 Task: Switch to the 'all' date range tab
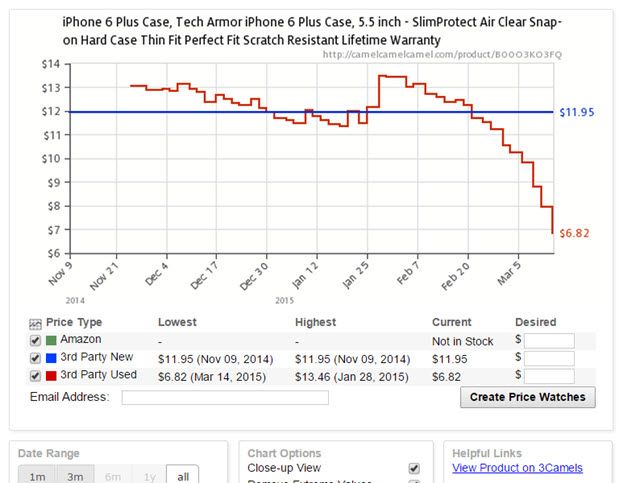click(x=183, y=476)
